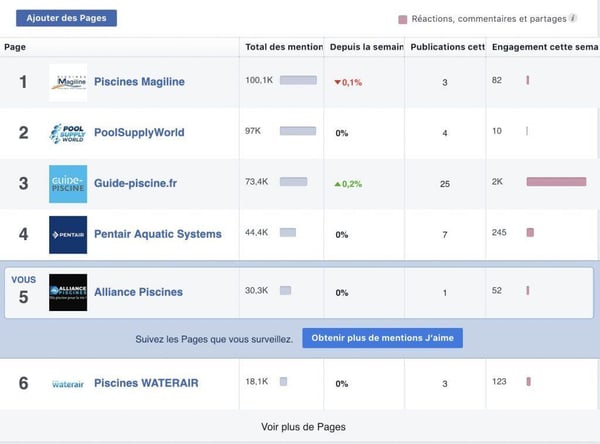Click the Engagement cette semaine column header
Viewport: 600px width, 444px height.
(x=545, y=47)
